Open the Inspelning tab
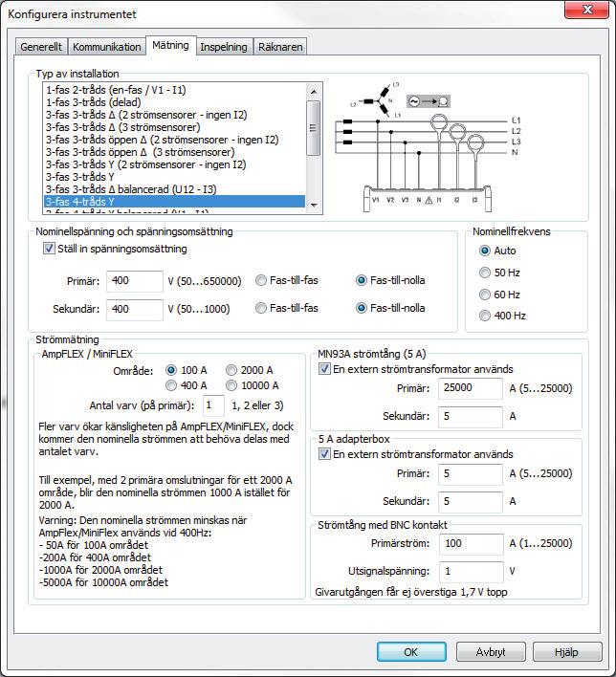Screen dimensions: 616x677 pos(224,47)
